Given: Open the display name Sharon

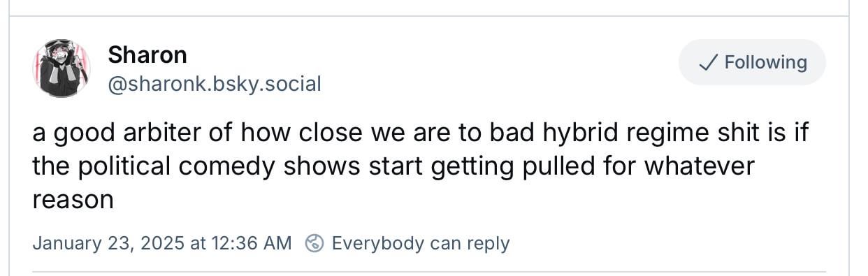Looking at the screenshot, I should pos(147,55).
